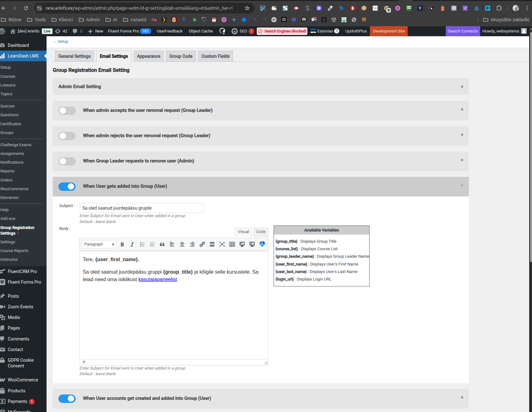The width and height of the screenshot is (532, 412).
Task: Open the Estonian language switcher
Action: [325, 31]
